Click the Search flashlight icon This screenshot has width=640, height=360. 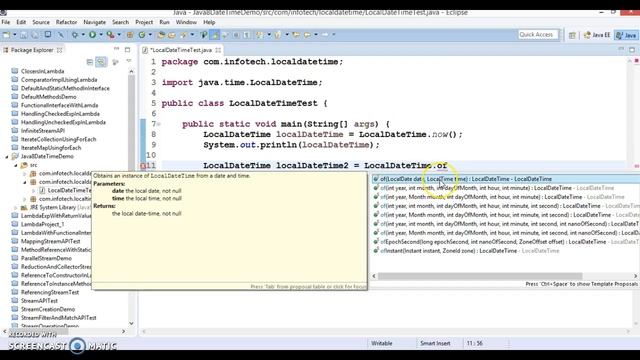coord(184,35)
